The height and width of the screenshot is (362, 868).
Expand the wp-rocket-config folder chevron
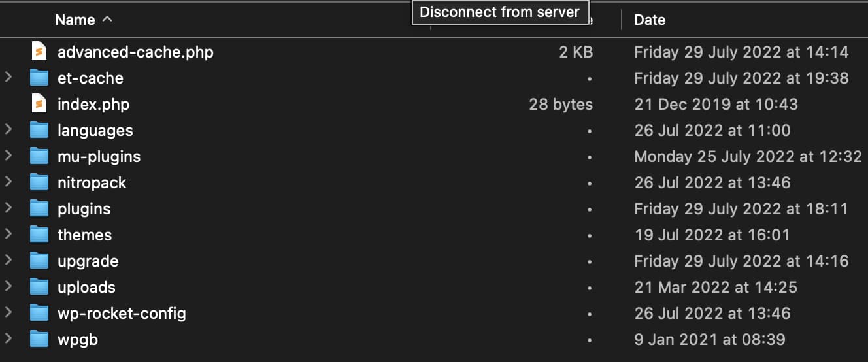point(8,313)
